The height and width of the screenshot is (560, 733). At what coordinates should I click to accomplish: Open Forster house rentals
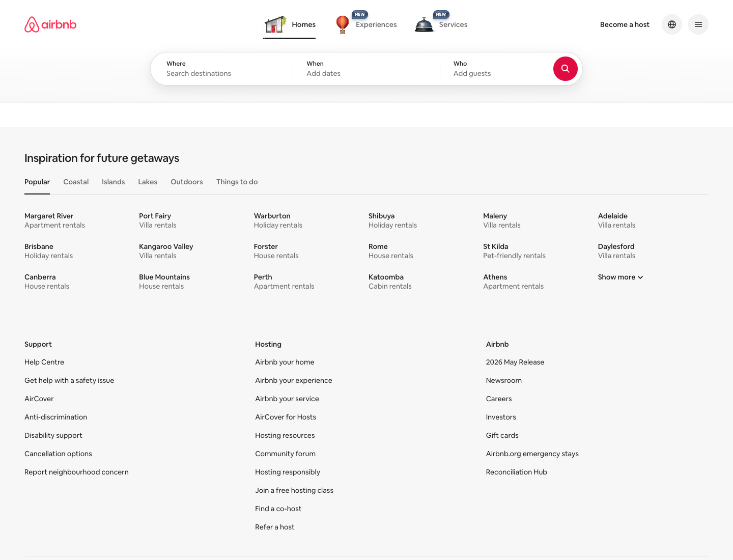point(276,251)
